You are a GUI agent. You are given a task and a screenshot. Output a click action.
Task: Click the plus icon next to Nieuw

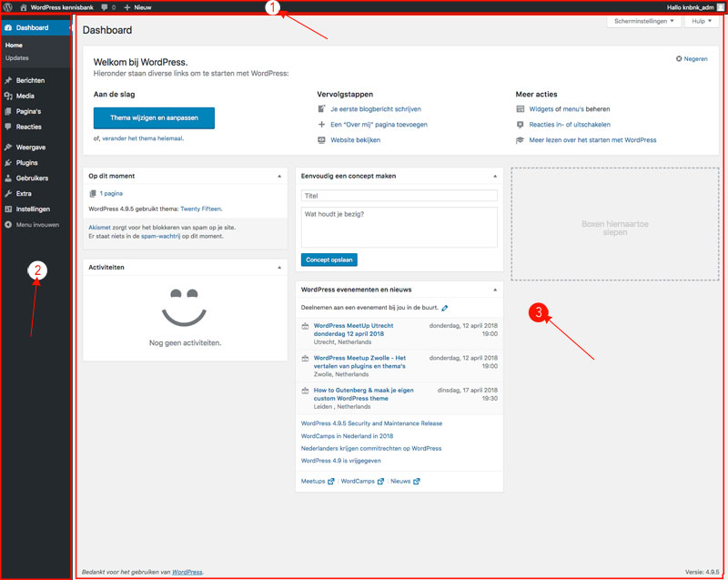coord(126,7)
